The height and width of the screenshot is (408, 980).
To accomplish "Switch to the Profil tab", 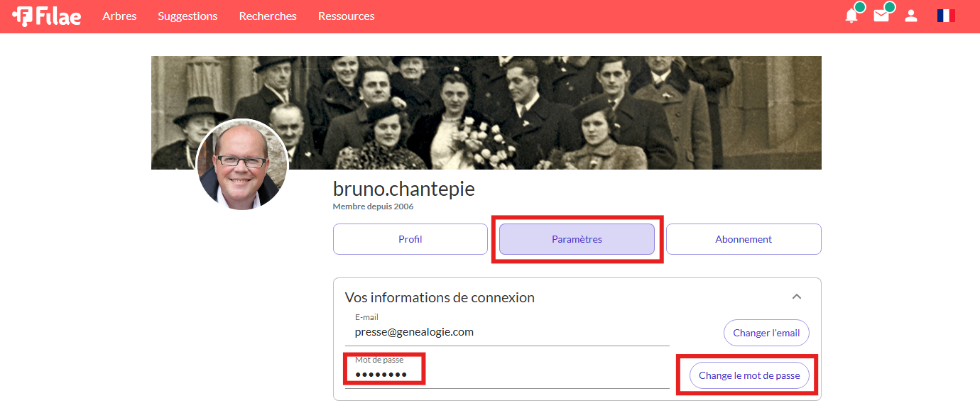I will (x=410, y=239).
